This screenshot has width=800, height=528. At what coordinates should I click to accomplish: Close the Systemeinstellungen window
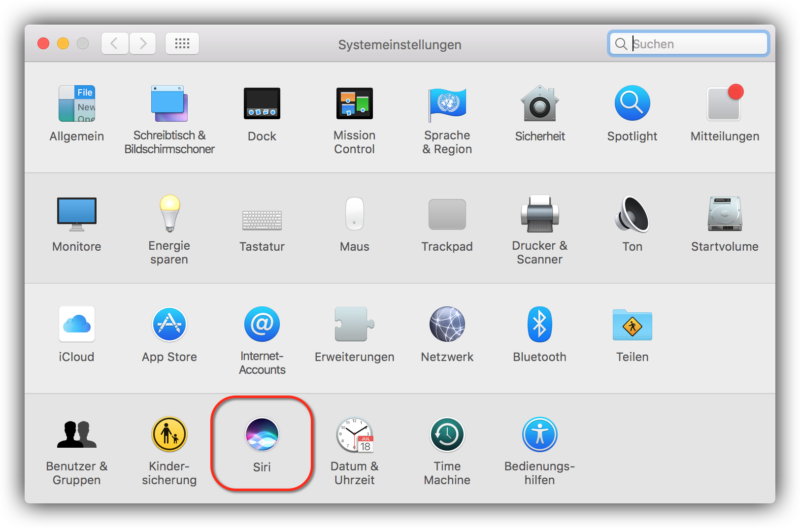43,43
